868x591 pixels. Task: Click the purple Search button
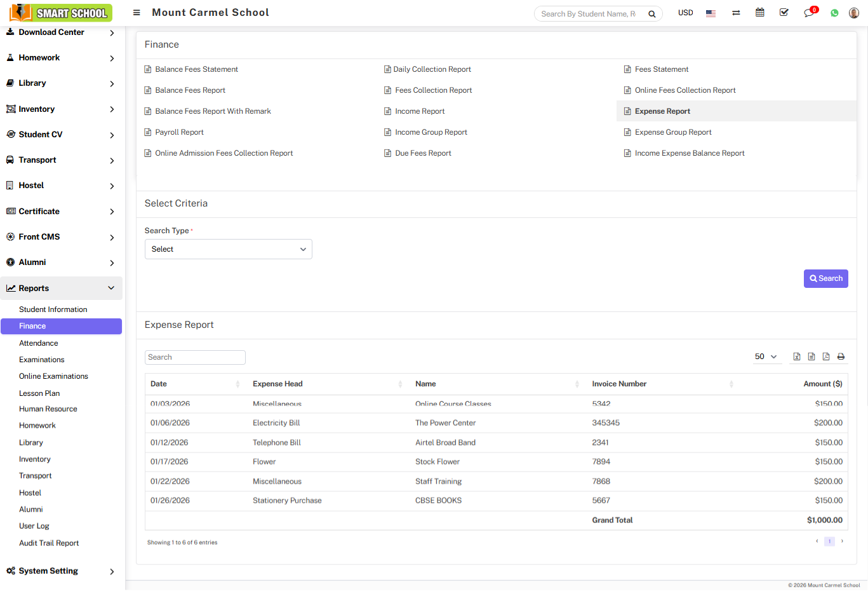[825, 278]
